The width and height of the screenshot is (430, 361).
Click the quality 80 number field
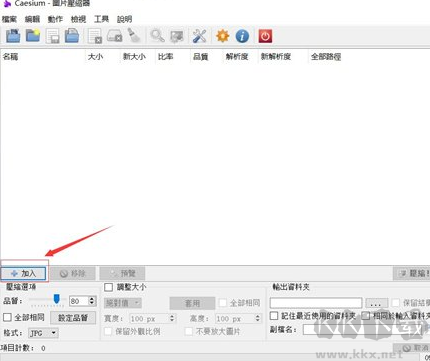pos(79,301)
